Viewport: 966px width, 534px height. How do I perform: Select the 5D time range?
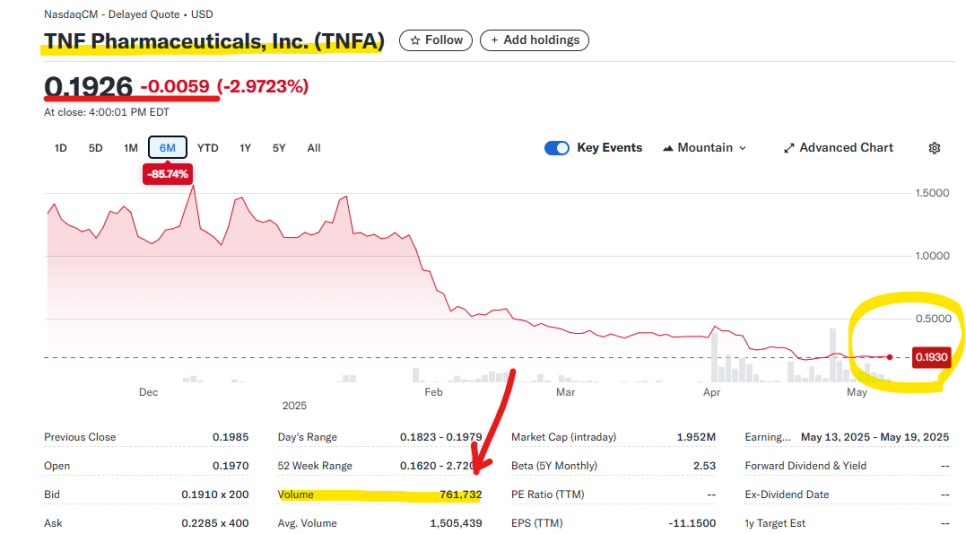pos(95,148)
